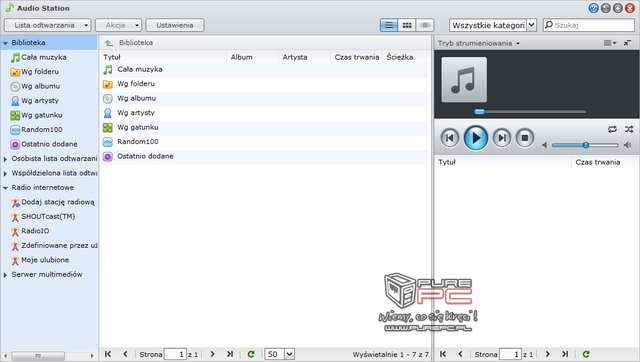Open the Tryb strumieniowania menu

coord(479,43)
